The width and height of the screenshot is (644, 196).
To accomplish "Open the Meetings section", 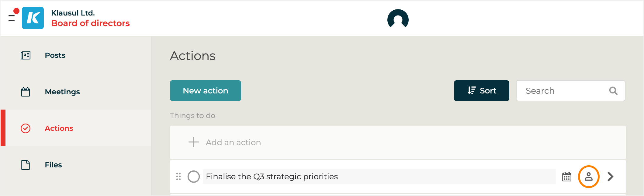I will point(62,92).
